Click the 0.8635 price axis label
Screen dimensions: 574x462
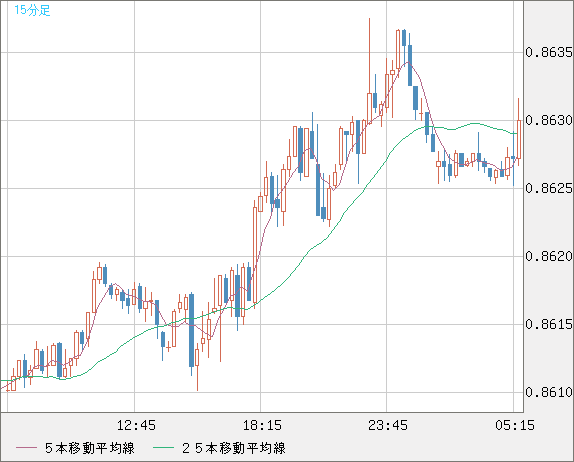coord(549,52)
